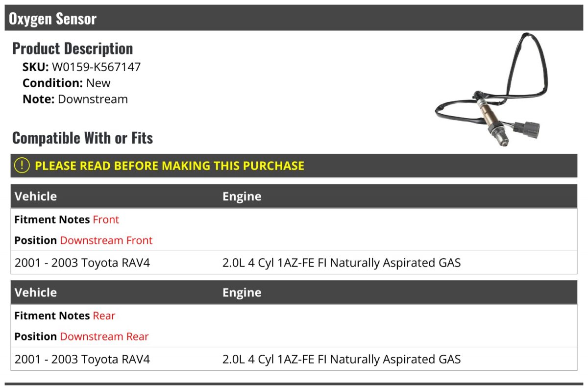This screenshot has height=390, width=588.
Task: Expand the PLEASE READ BEFORE MAKING THIS PURCHASE banner
Action: click(x=294, y=166)
